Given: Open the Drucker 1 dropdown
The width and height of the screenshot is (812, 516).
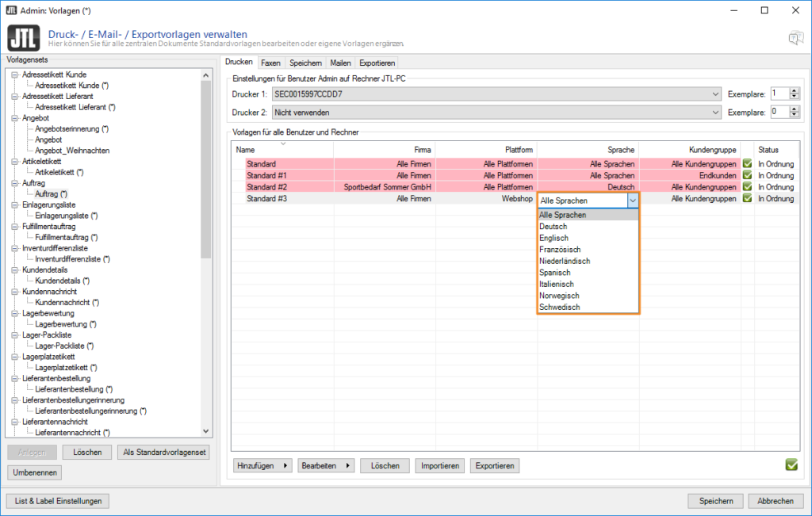Looking at the screenshot, I should [x=715, y=94].
